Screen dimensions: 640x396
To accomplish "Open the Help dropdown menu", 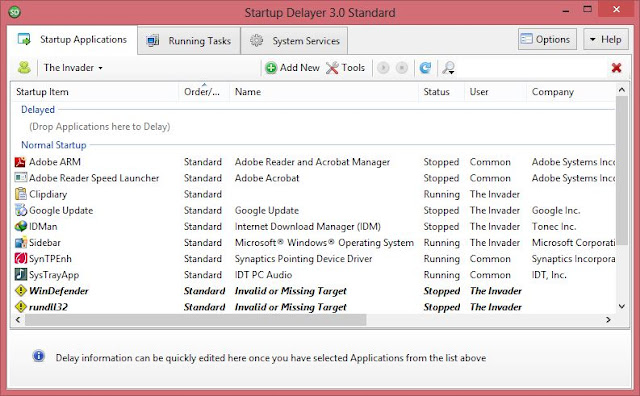I will 606,39.
